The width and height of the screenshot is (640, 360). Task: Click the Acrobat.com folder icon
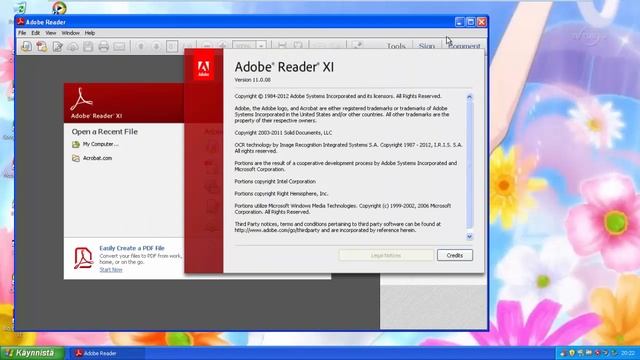[76, 158]
